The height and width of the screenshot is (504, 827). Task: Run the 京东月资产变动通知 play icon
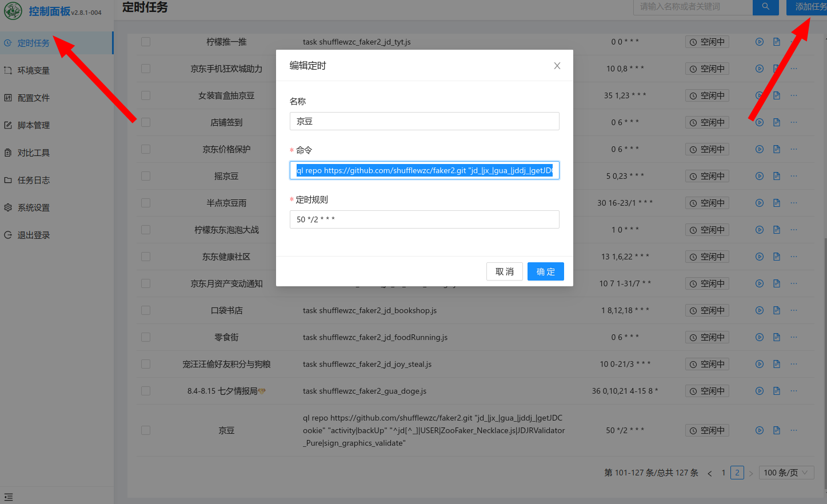click(760, 283)
